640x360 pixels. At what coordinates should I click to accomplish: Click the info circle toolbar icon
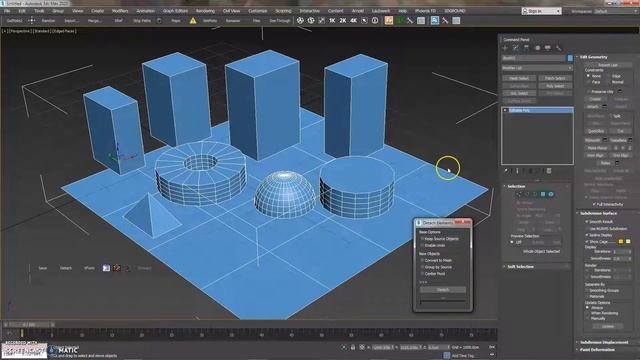[x=375, y=20]
